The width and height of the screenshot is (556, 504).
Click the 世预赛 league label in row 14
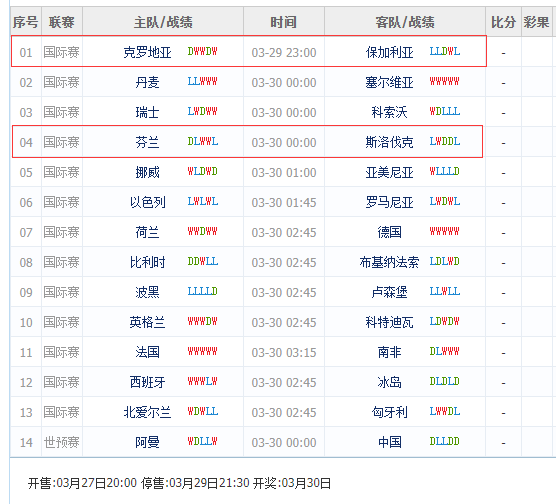tap(62, 442)
